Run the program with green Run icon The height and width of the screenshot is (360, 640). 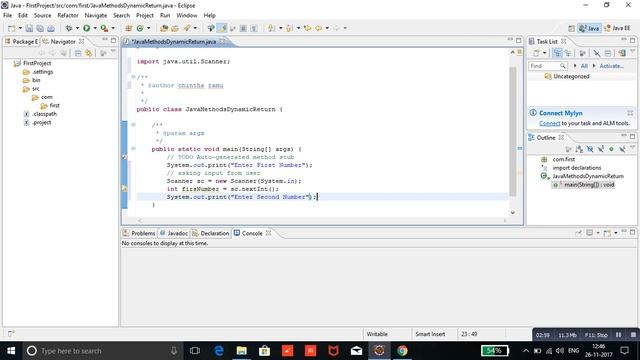(x=87, y=28)
